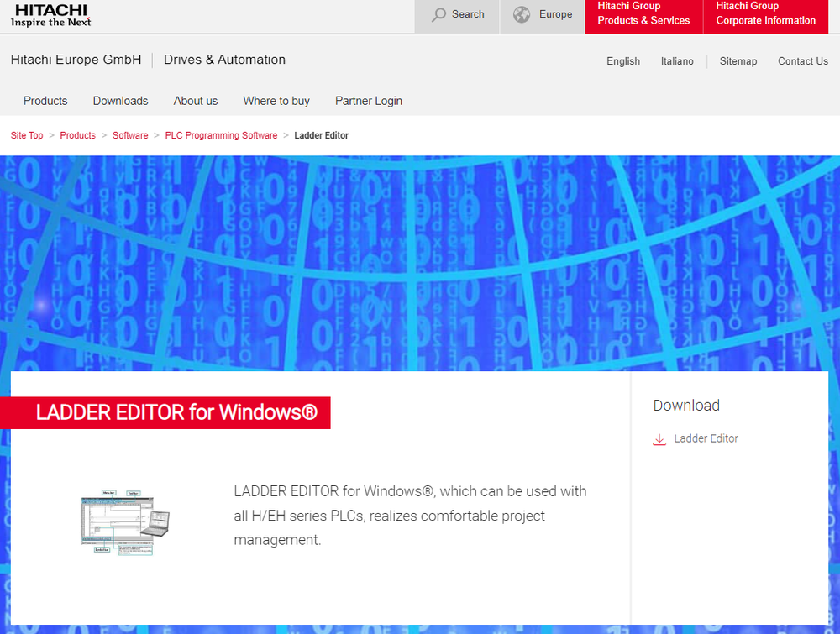
Task: Click the Europe globe icon
Action: pos(522,14)
